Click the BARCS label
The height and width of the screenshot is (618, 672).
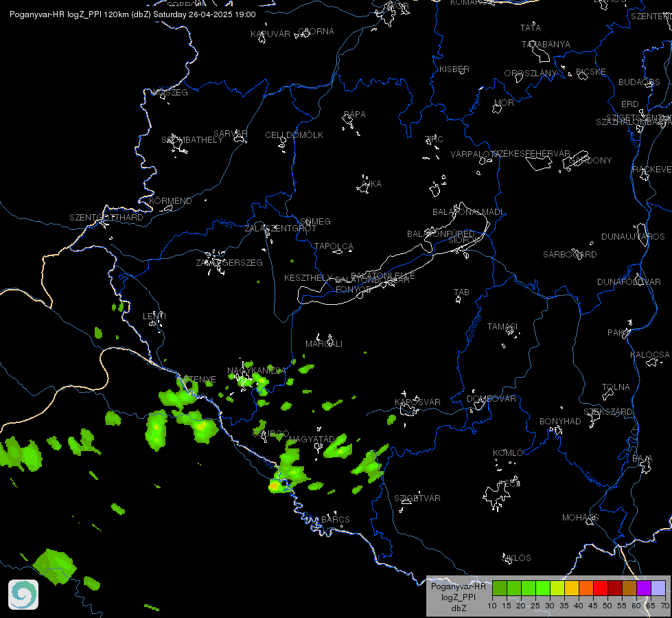336,520
